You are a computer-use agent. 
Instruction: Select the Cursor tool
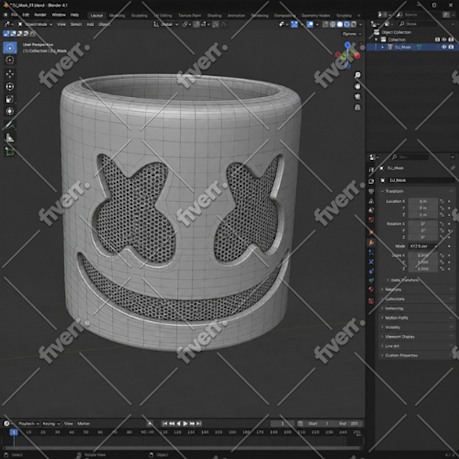pos(10,60)
